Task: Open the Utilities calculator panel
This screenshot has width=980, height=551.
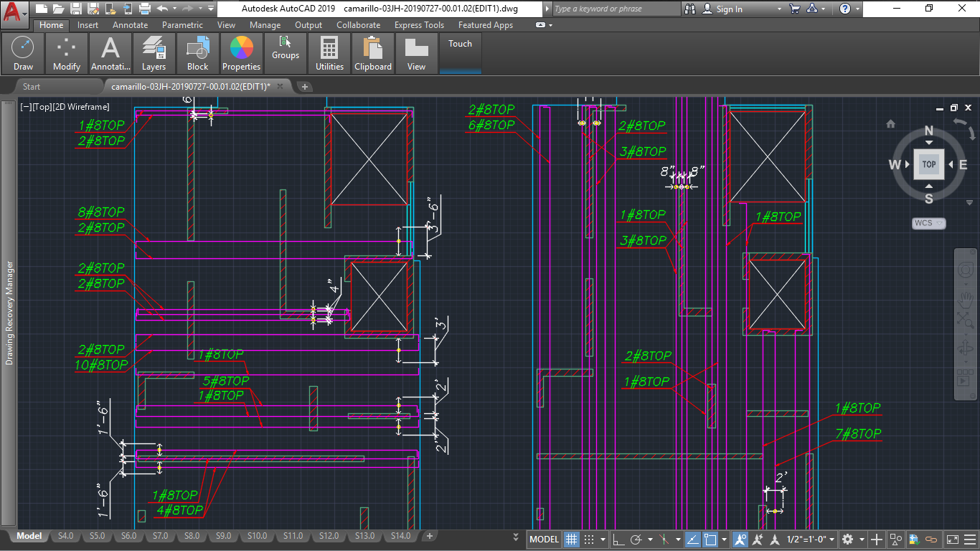Action: point(329,54)
